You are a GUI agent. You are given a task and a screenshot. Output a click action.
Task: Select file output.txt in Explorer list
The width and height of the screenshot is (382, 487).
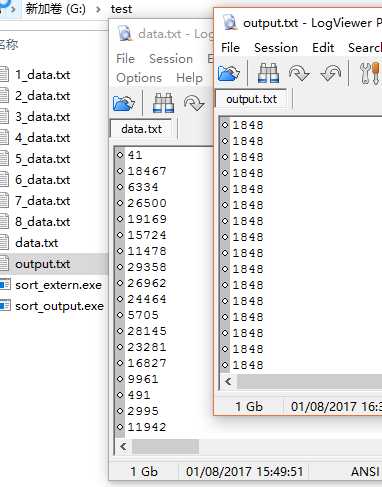click(x=43, y=264)
